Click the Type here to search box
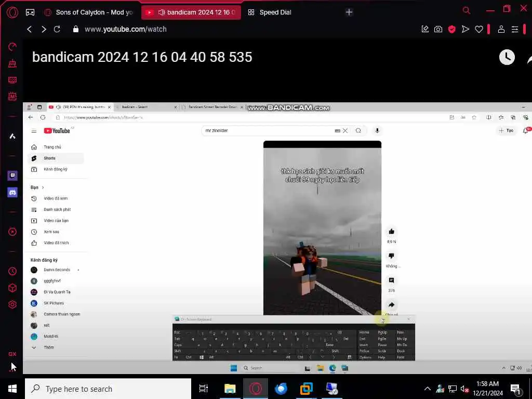The height and width of the screenshot is (399, 532). (108, 389)
